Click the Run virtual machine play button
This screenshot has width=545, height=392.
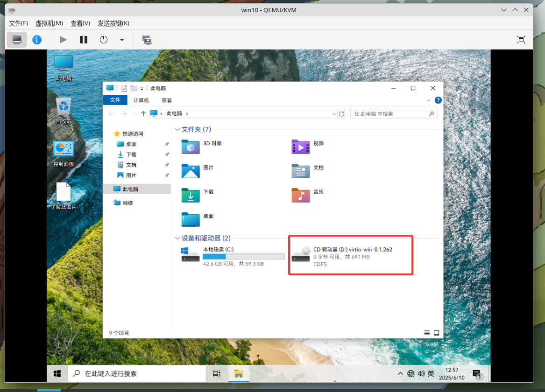[x=63, y=40]
